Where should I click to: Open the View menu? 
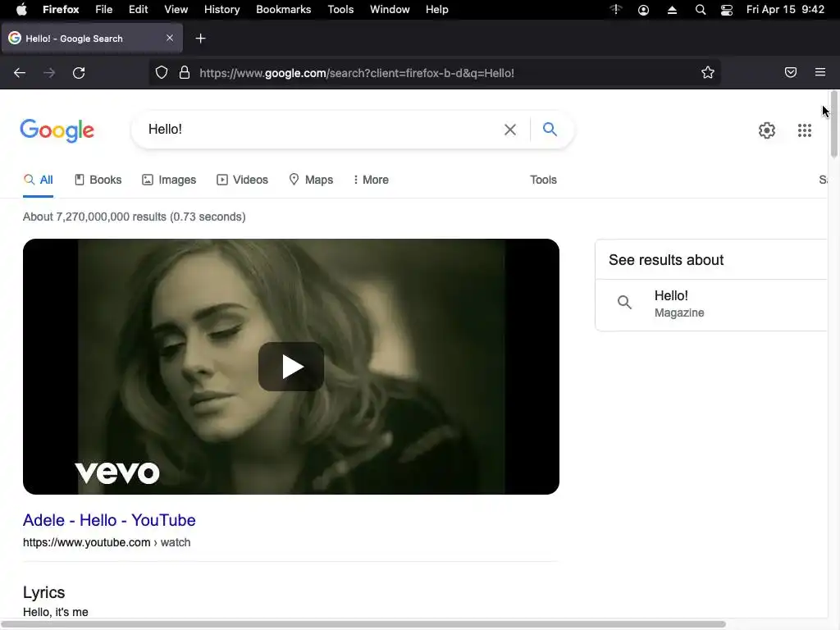point(176,10)
